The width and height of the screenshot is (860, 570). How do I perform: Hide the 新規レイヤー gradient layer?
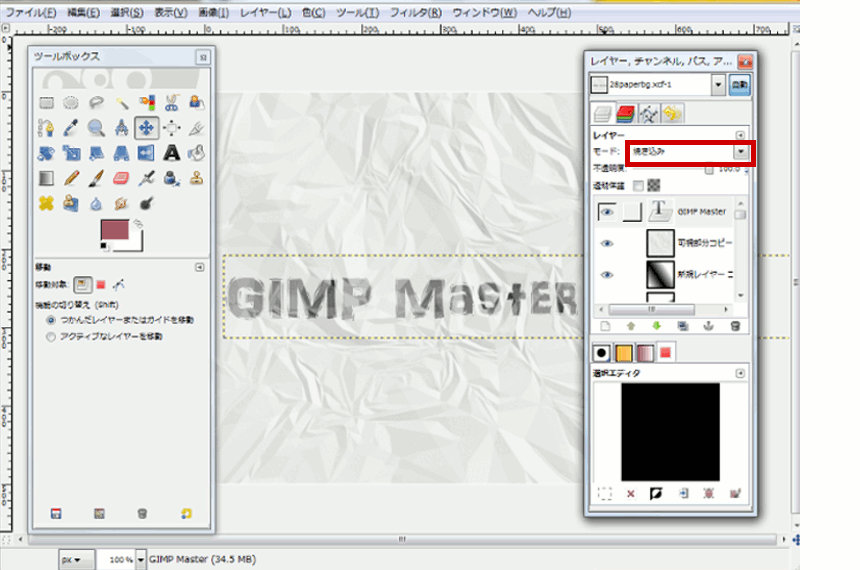click(x=607, y=274)
